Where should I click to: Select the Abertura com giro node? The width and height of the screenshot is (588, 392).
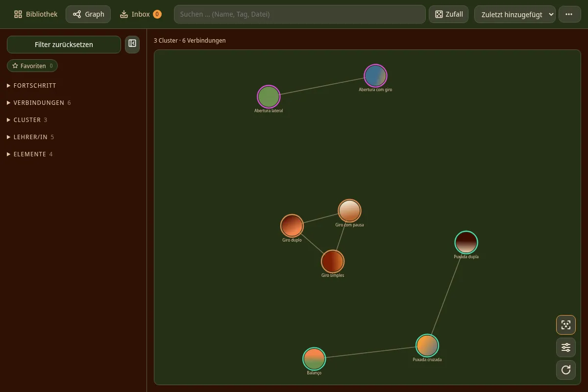coord(375,76)
